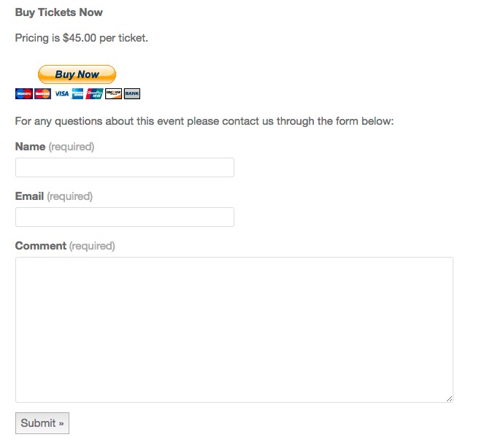Click the Email field label

point(29,196)
